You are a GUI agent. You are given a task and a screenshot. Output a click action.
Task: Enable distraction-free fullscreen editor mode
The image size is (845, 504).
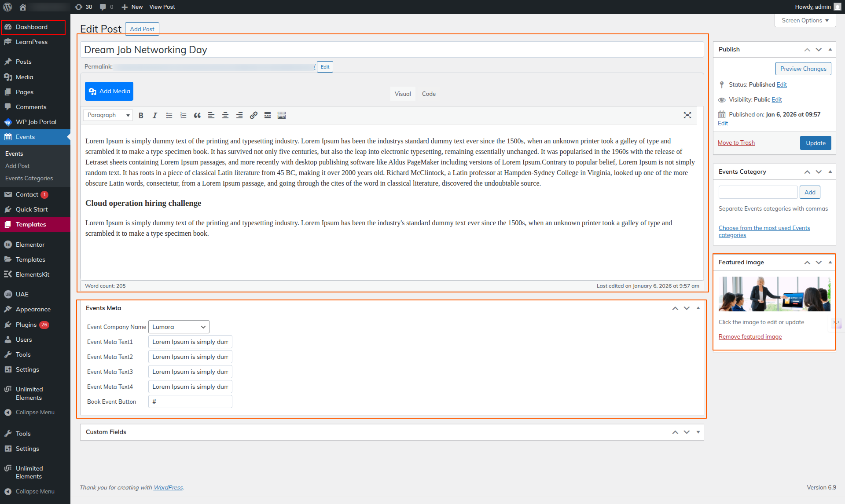pos(687,115)
